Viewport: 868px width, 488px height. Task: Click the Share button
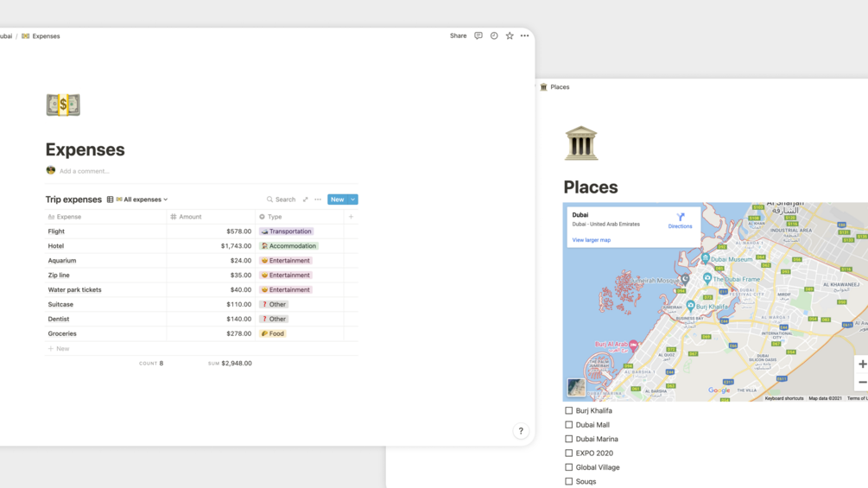point(459,36)
